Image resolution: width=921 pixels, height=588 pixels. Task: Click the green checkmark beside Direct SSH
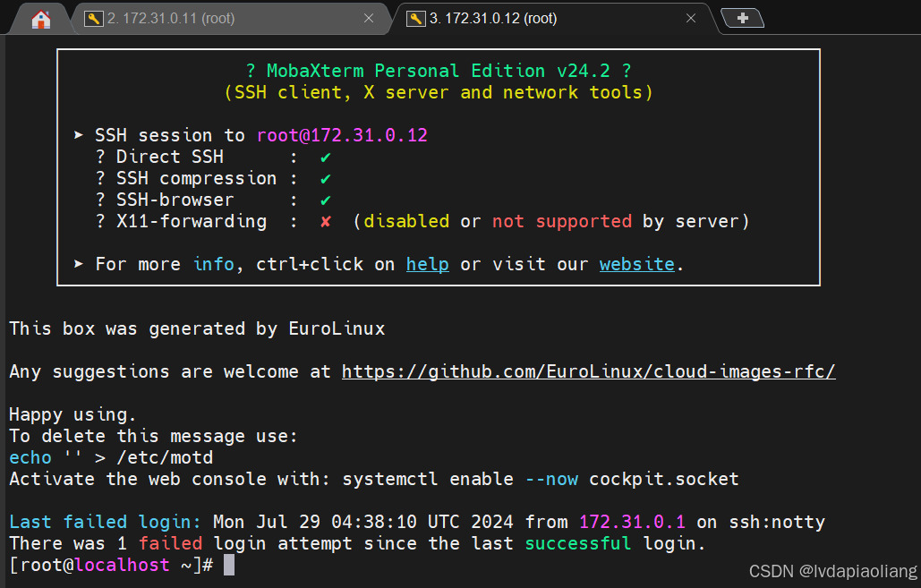coord(326,157)
